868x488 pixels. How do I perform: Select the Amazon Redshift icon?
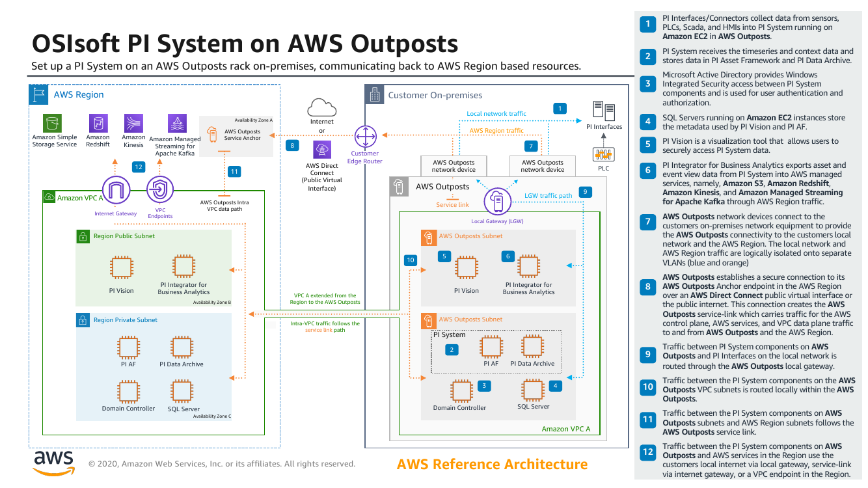click(98, 123)
